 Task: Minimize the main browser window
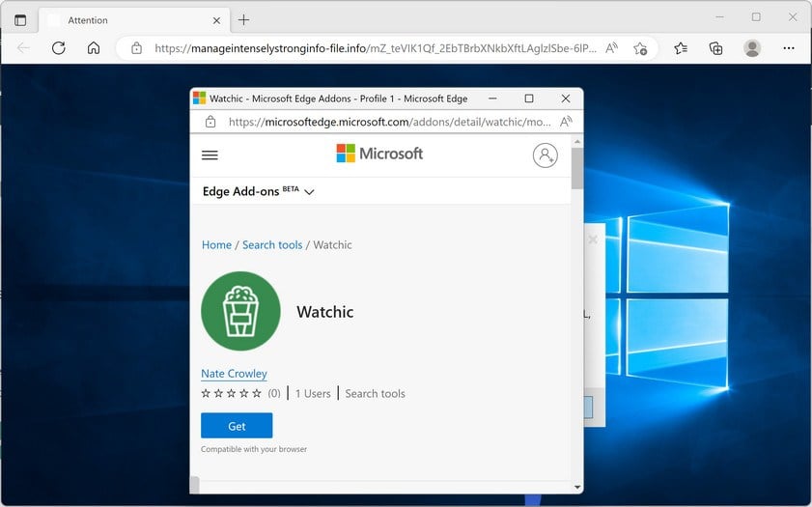click(x=719, y=17)
